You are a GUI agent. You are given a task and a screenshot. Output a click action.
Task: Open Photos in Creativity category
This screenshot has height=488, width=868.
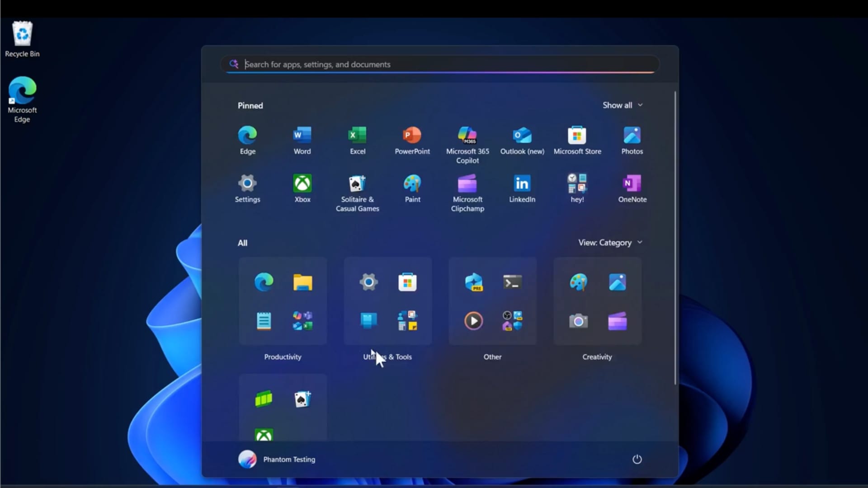coord(617,282)
